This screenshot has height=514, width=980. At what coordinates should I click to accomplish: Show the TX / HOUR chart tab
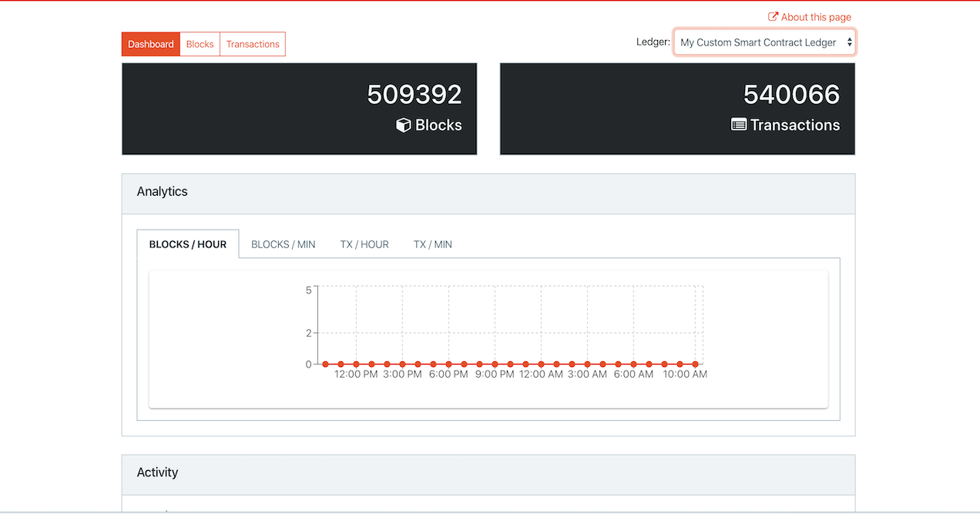(x=364, y=244)
